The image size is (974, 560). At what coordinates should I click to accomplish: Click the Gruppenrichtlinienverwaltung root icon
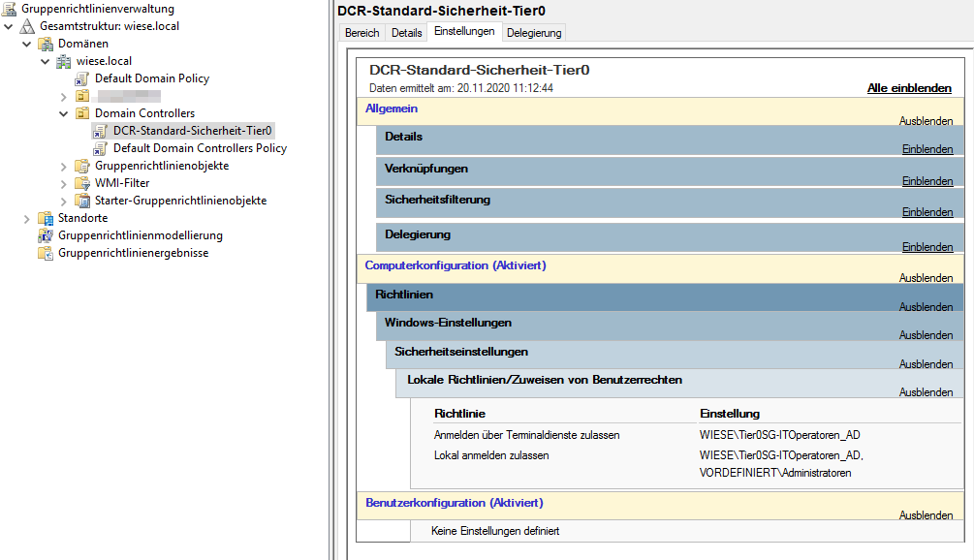pos(10,9)
